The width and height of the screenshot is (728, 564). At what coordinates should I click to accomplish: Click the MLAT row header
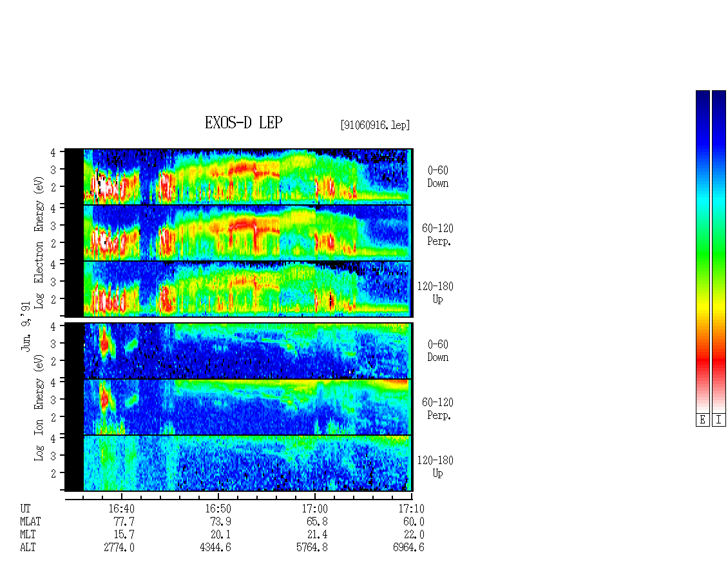click(x=30, y=521)
